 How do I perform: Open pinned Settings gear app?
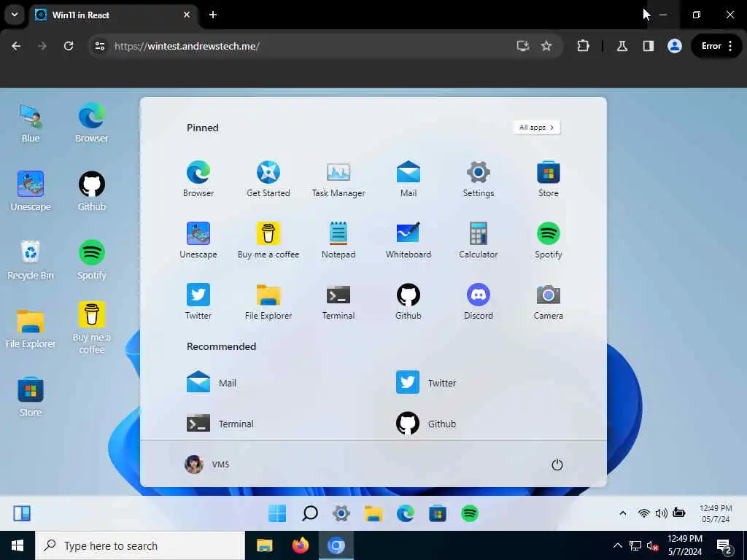479,179
